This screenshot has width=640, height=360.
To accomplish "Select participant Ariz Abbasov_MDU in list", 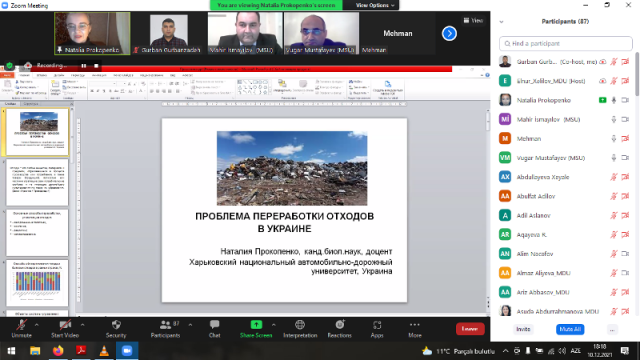I will pyautogui.click(x=566, y=292).
